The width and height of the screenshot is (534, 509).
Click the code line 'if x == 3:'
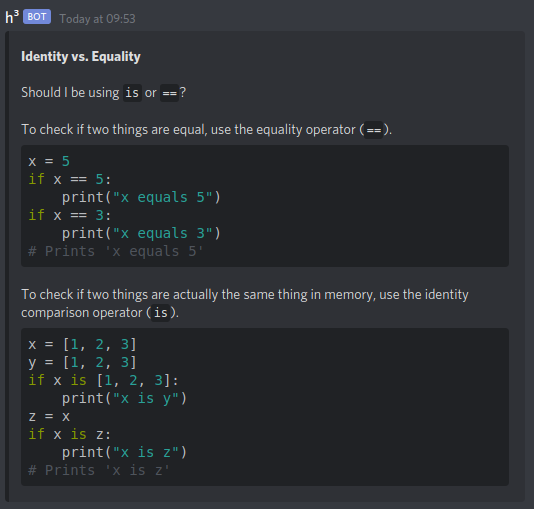pyautogui.click(x=70, y=215)
